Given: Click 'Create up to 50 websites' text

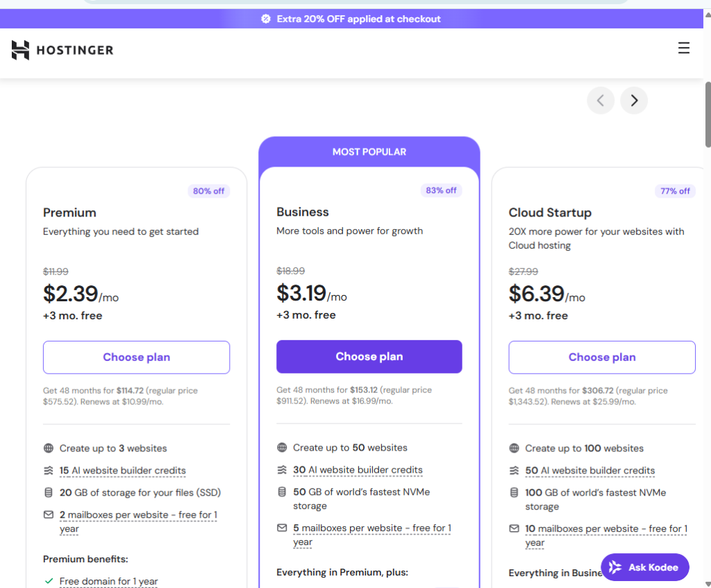Looking at the screenshot, I should (x=350, y=448).
